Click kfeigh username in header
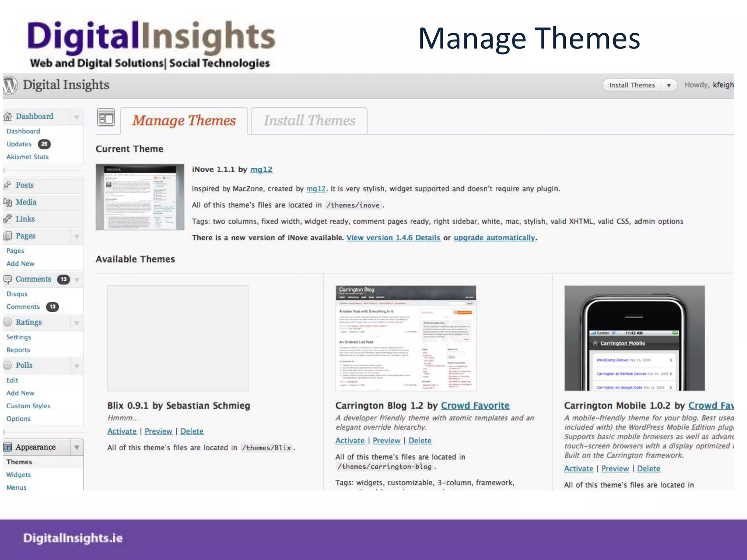The width and height of the screenshot is (747, 560). pos(723,85)
